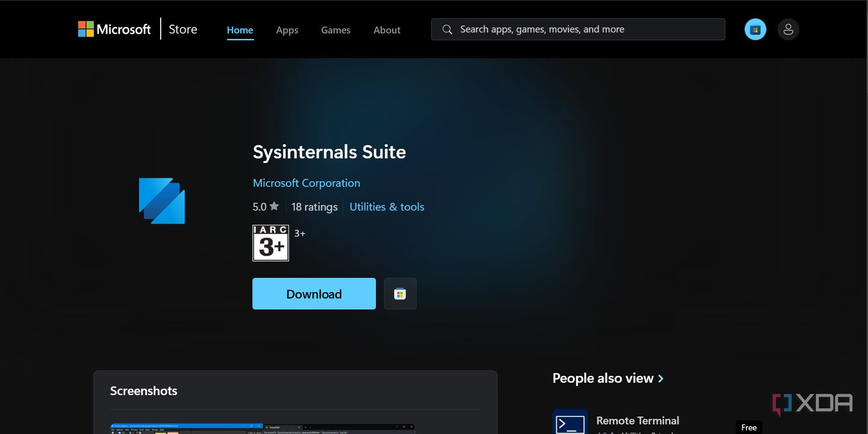868x434 pixels.
Task: Click the search input field
Action: tap(549, 29)
